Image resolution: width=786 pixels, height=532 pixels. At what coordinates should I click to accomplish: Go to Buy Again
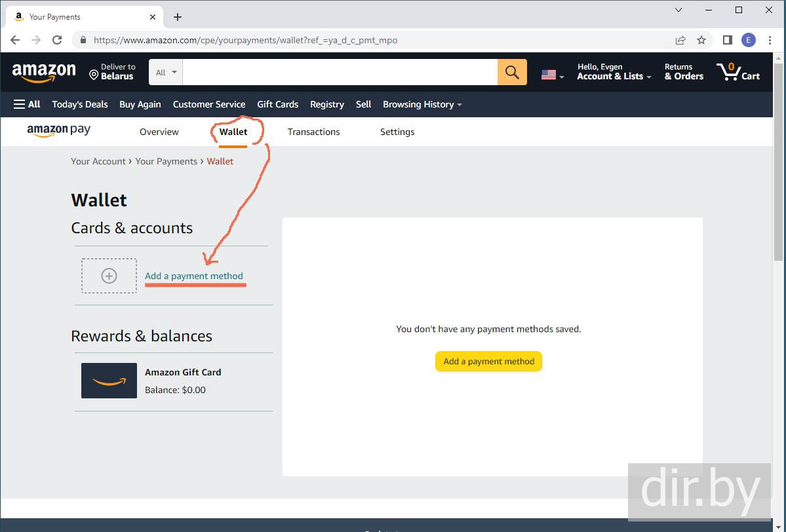tap(140, 104)
